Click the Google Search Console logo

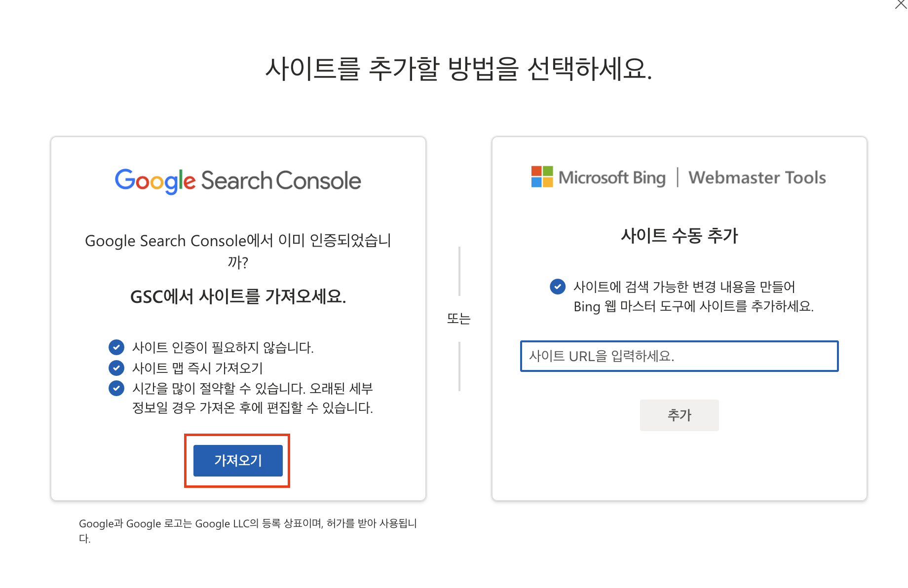click(238, 181)
